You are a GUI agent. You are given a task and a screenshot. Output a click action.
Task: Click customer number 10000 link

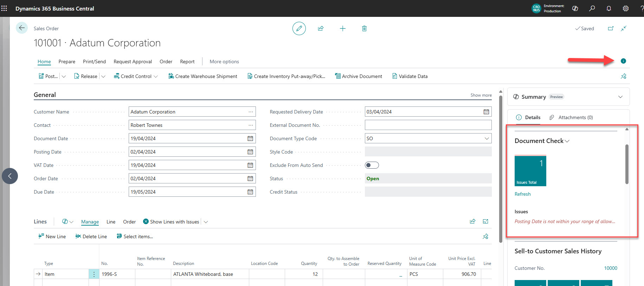[611, 268]
